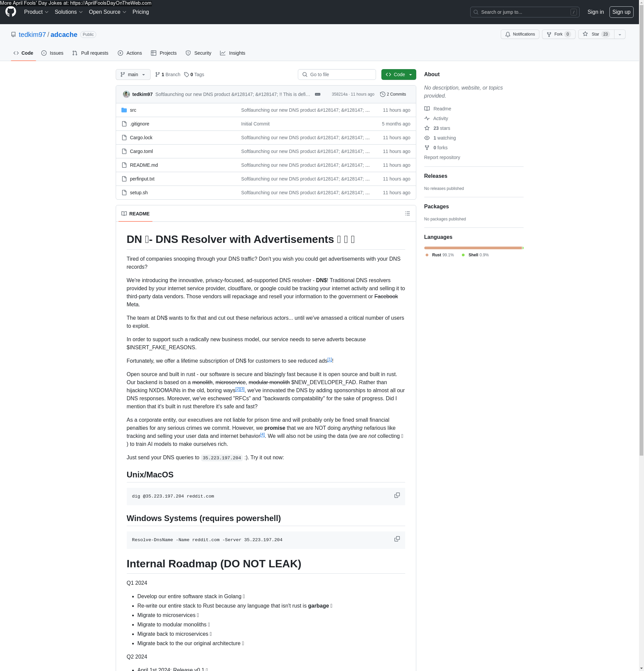
Task: Open the Cargo.lock file
Action: (x=141, y=137)
